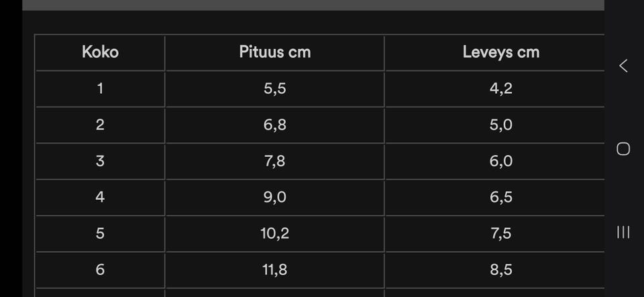Viewport: 644px width, 297px height.
Task: Tap the Android back arrow button
Action: [x=623, y=66]
